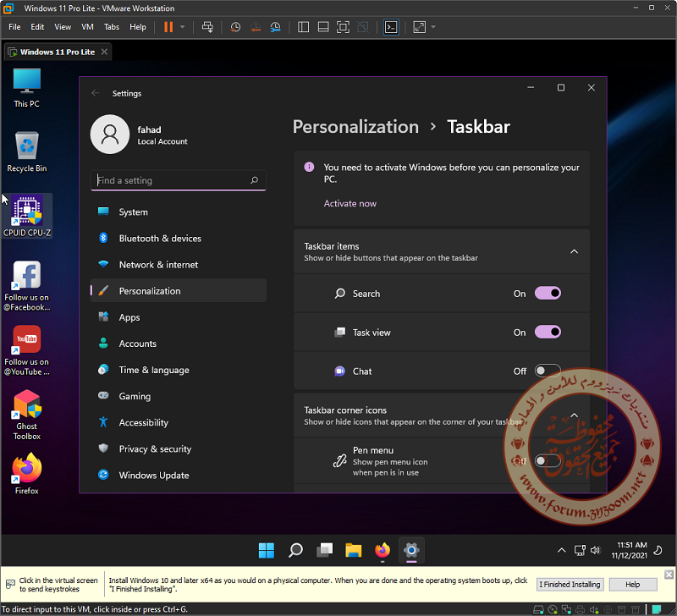Suspend the virtual machine with the pause icon
Screen dimensions: 677x616
coord(168,27)
